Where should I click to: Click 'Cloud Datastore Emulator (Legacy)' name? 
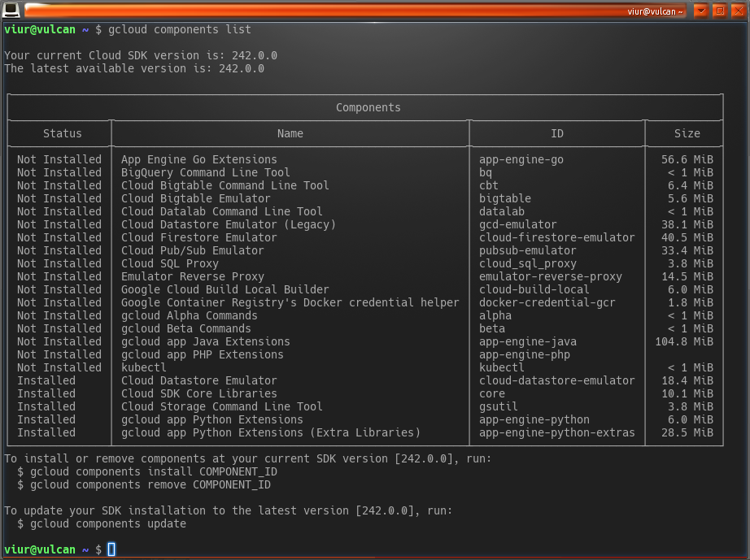[x=229, y=224]
